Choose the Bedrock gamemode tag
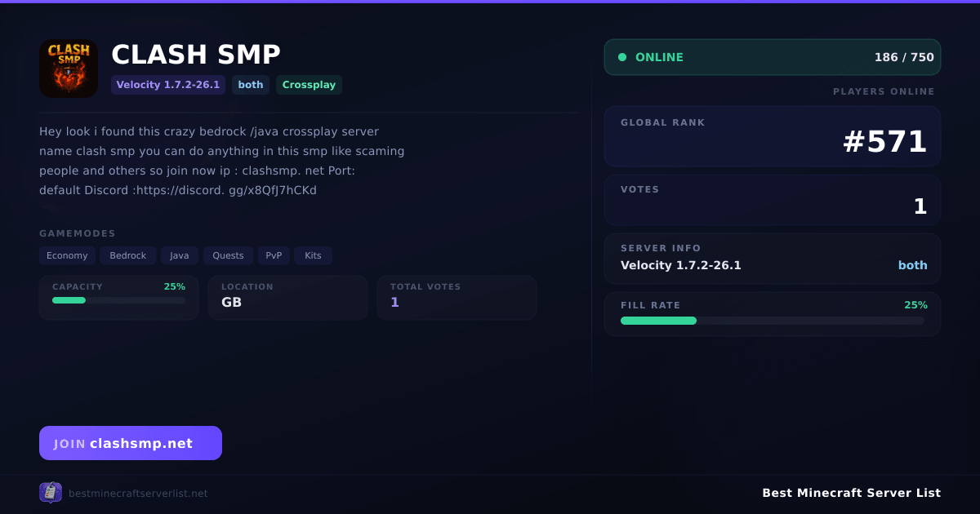980x514 pixels. point(128,255)
